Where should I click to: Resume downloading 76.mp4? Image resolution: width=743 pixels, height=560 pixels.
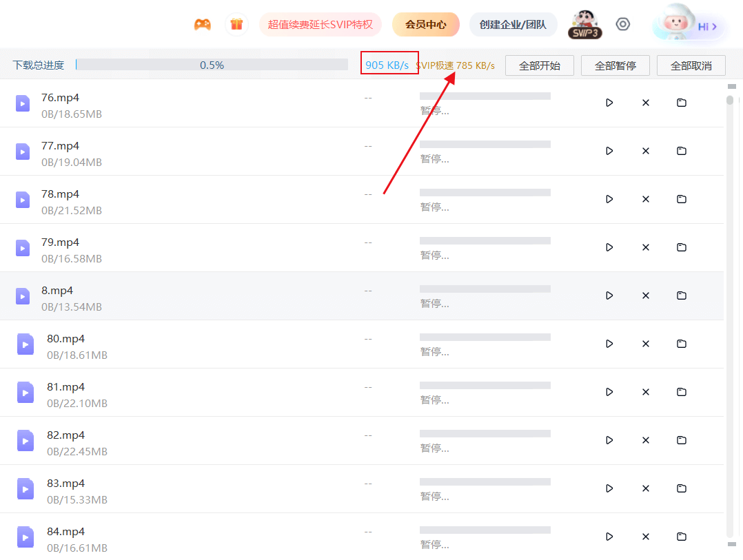click(609, 102)
